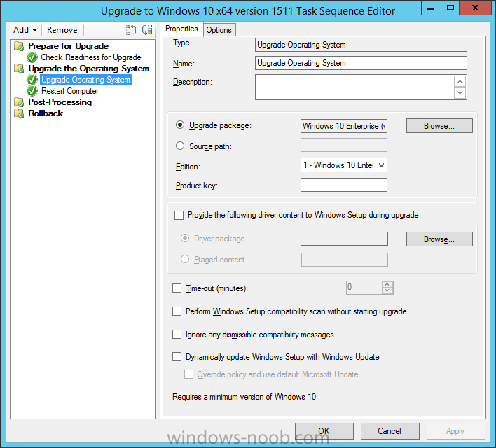Check Perform Windows Setup compatibility scan option
The image size is (496, 448).
pyautogui.click(x=177, y=311)
